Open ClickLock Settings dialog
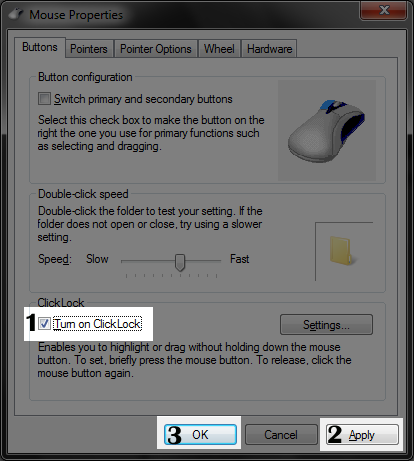 point(326,324)
